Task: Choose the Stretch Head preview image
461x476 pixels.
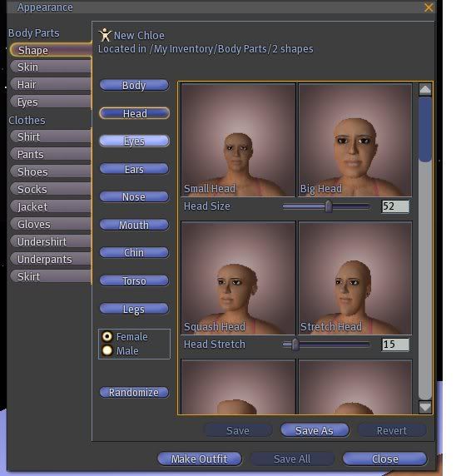Action: tap(355, 278)
